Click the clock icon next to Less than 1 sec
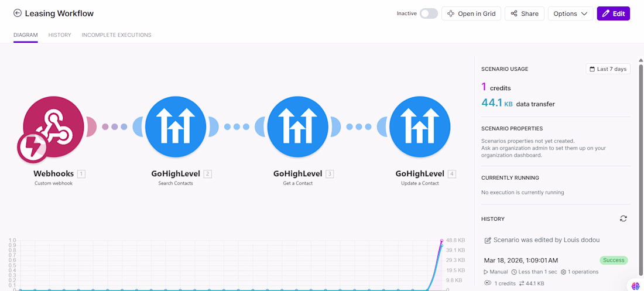This screenshot has height=291, width=644. [514, 272]
